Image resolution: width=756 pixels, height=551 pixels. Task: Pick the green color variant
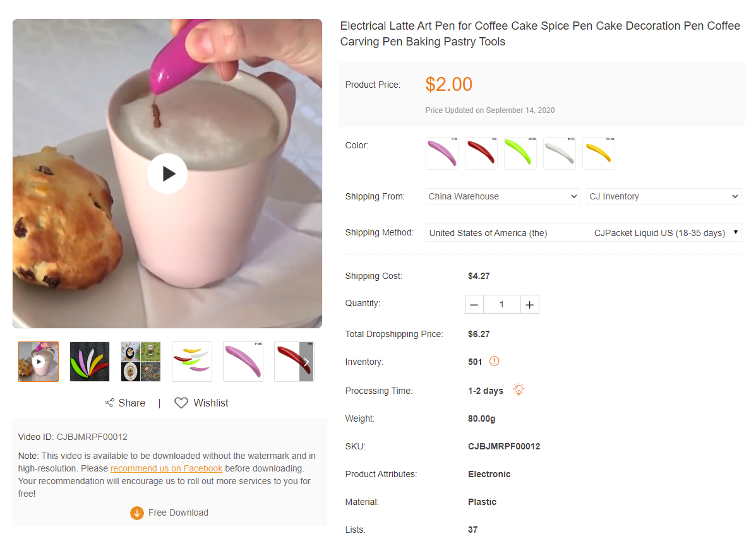click(x=520, y=153)
